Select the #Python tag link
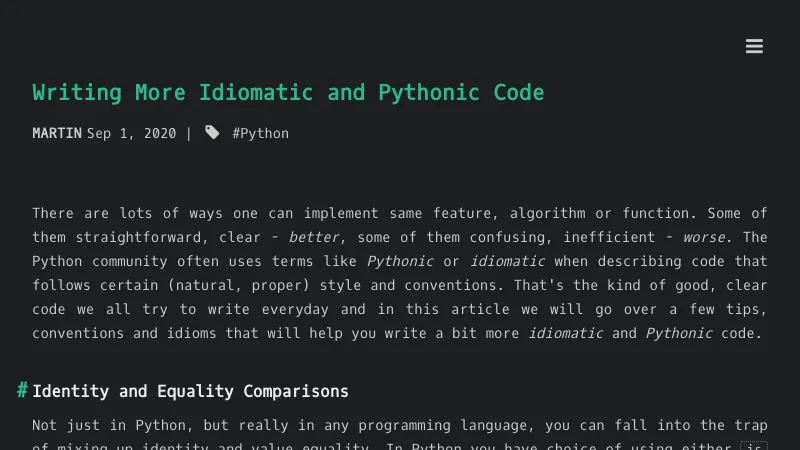800x450 pixels. tap(260, 133)
